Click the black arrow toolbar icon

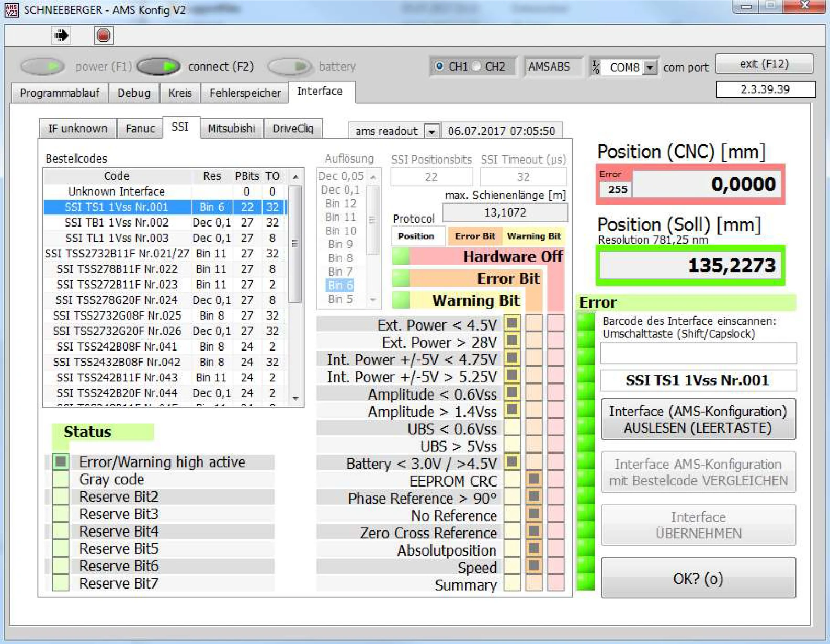tap(61, 36)
